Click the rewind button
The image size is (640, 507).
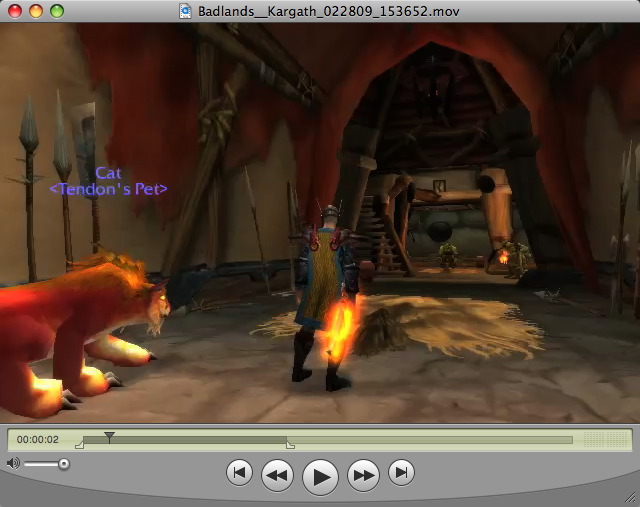[277, 475]
